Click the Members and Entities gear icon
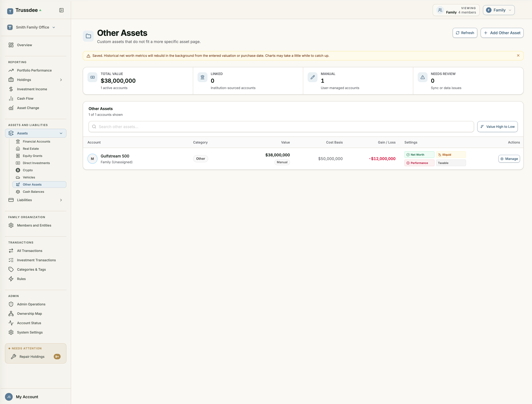 11,225
